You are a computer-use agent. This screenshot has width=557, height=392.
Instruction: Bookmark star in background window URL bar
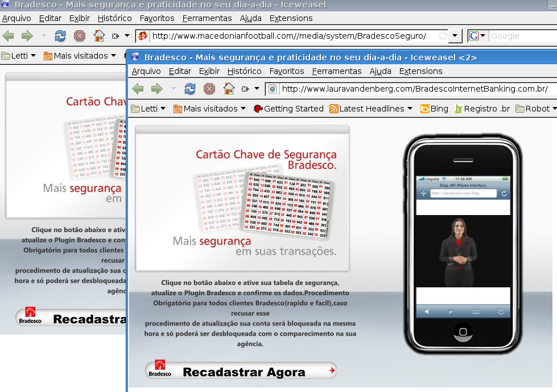click(442, 36)
